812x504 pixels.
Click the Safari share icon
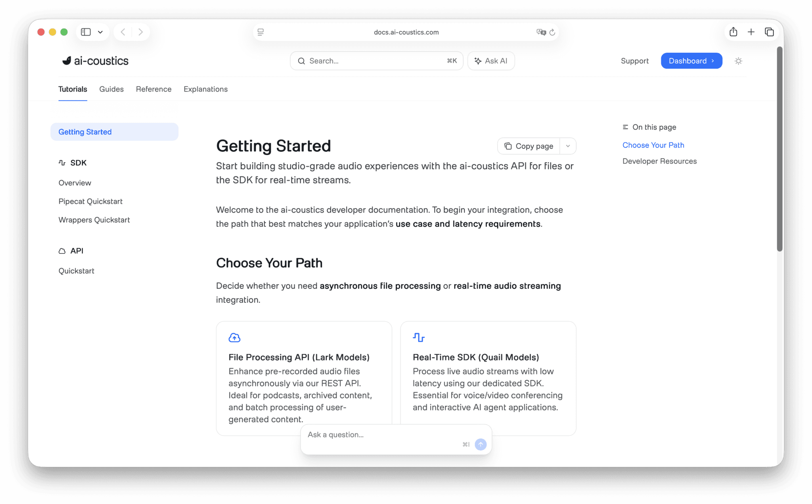coord(733,32)
